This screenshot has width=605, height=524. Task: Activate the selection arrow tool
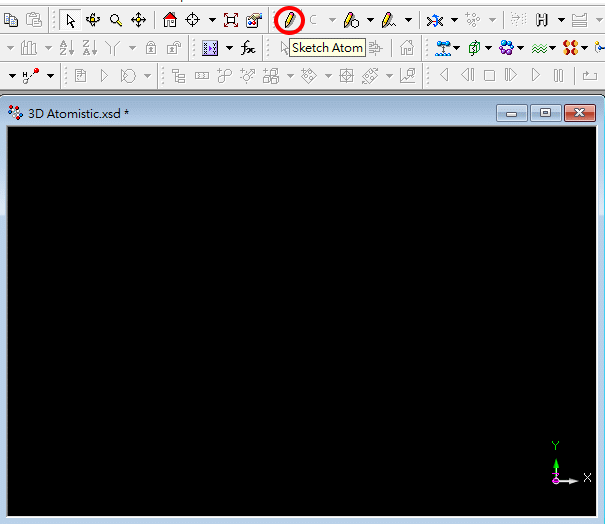tap(70, 20)
